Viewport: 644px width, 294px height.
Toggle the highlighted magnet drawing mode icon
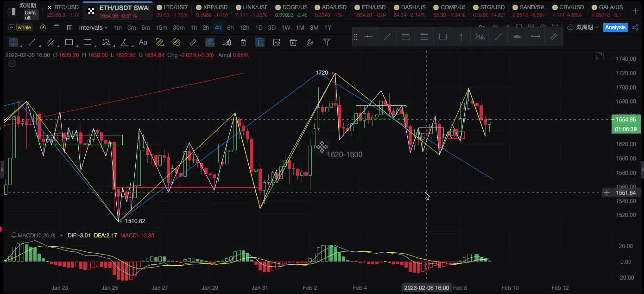point(210,42)
